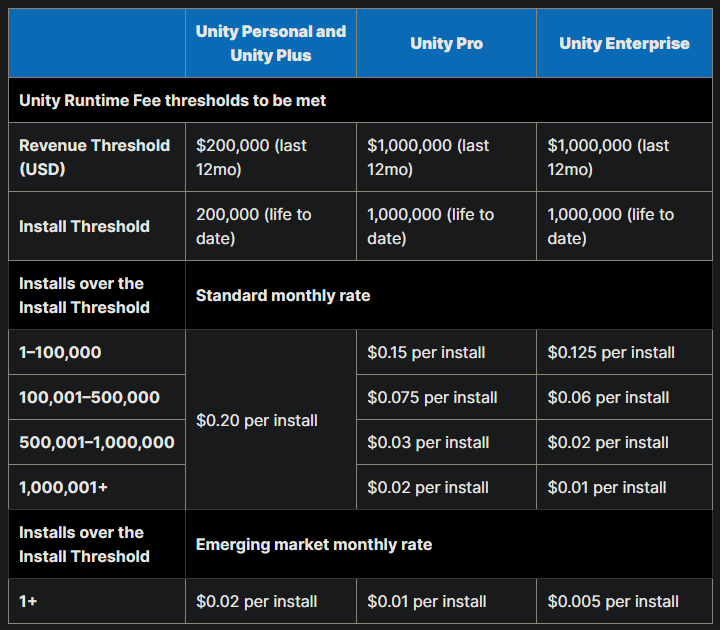This screenshot has height=630, width=720.
Task: Click the Unity Personal and Unity Plus header
Action: pos(271,43)
